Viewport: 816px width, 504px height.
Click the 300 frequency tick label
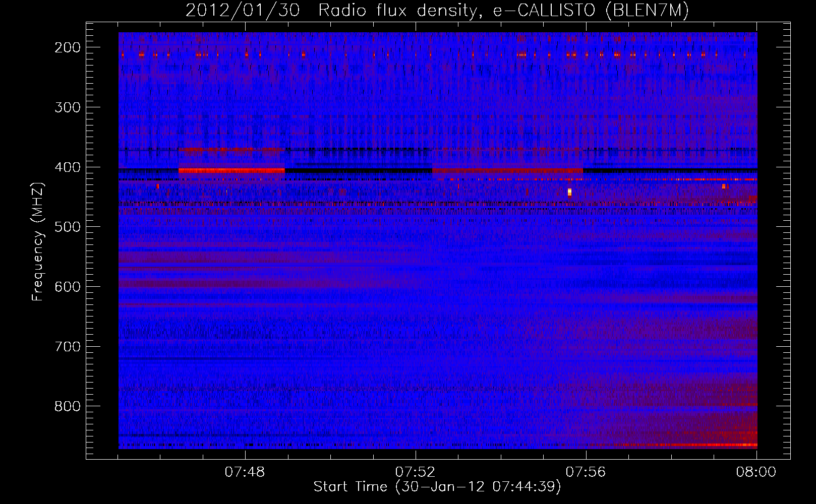68,107
